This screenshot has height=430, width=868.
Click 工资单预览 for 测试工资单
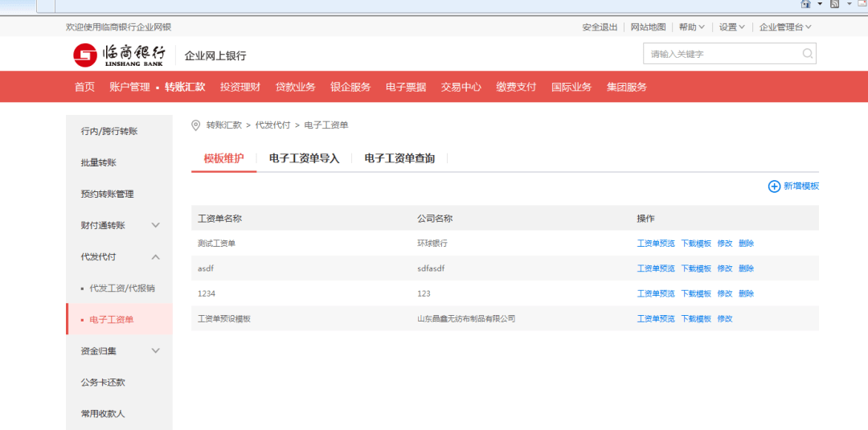(x=656, y=244)
